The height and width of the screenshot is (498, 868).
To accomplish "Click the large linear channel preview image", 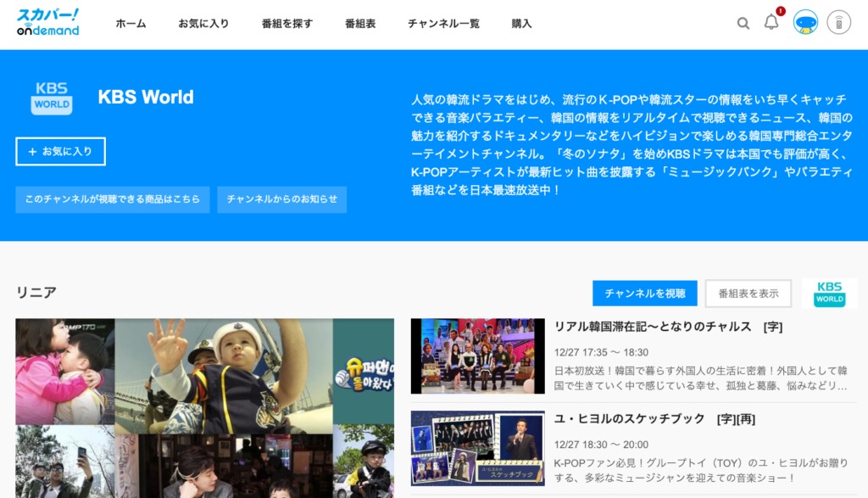I will (x=205, y=408).
